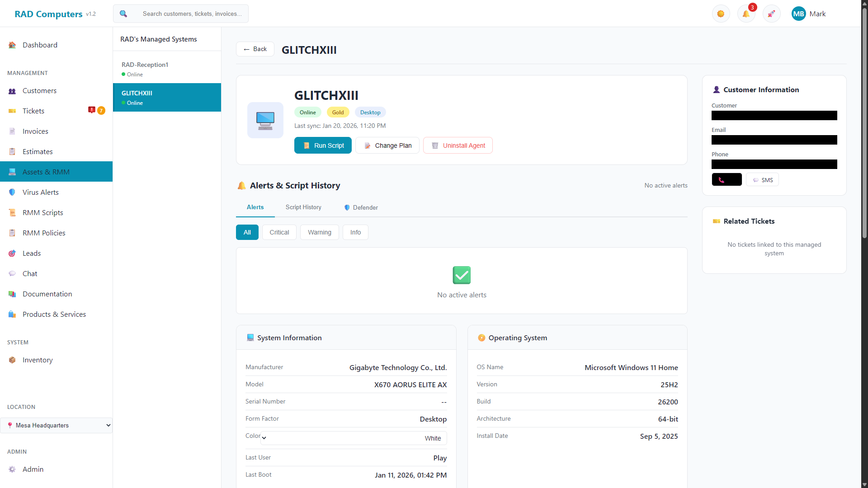Viewport: 868px width, 488px height.
Task: Click the Uninstall Agent button
Action: click(458, 145)
